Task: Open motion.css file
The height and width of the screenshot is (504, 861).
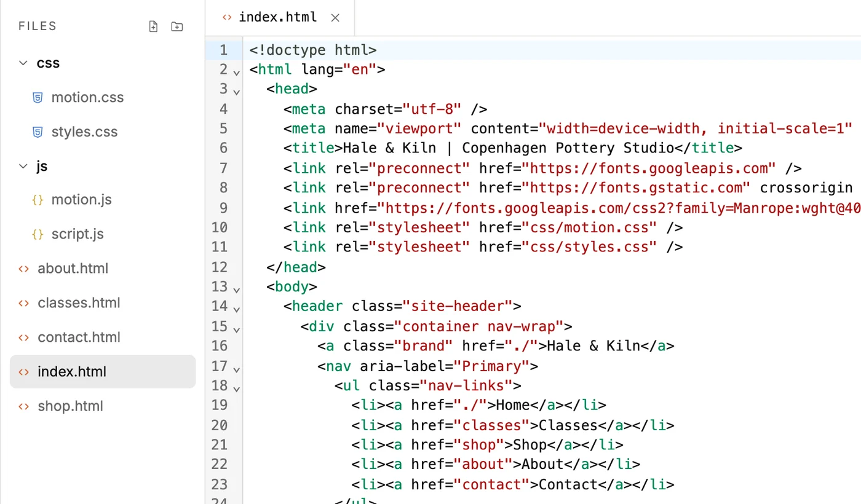Action: coord(87,97)
